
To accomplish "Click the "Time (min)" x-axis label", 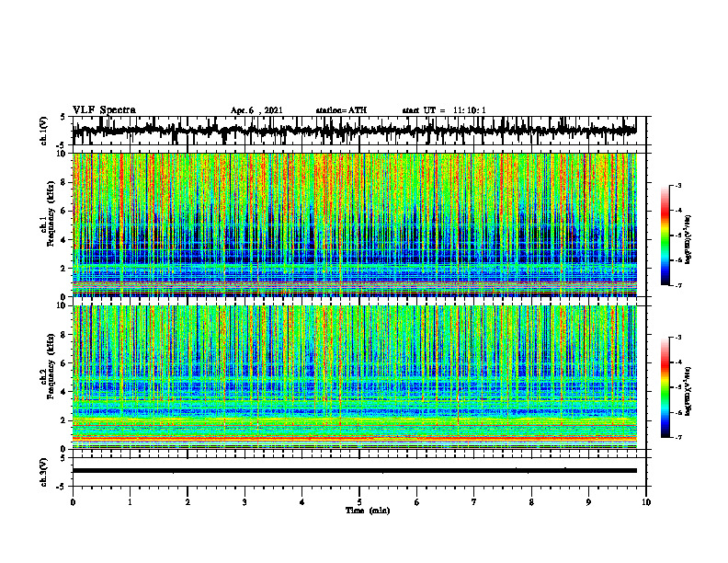I will coord(368,511).
